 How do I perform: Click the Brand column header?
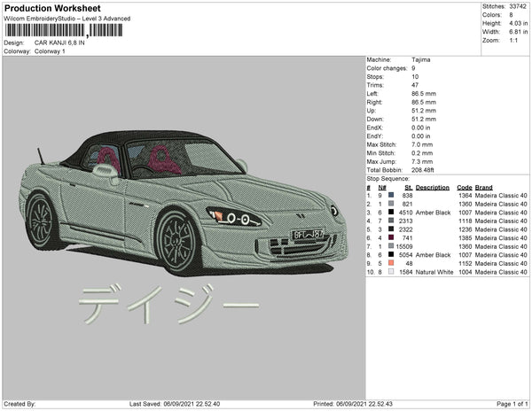[483, 188]
